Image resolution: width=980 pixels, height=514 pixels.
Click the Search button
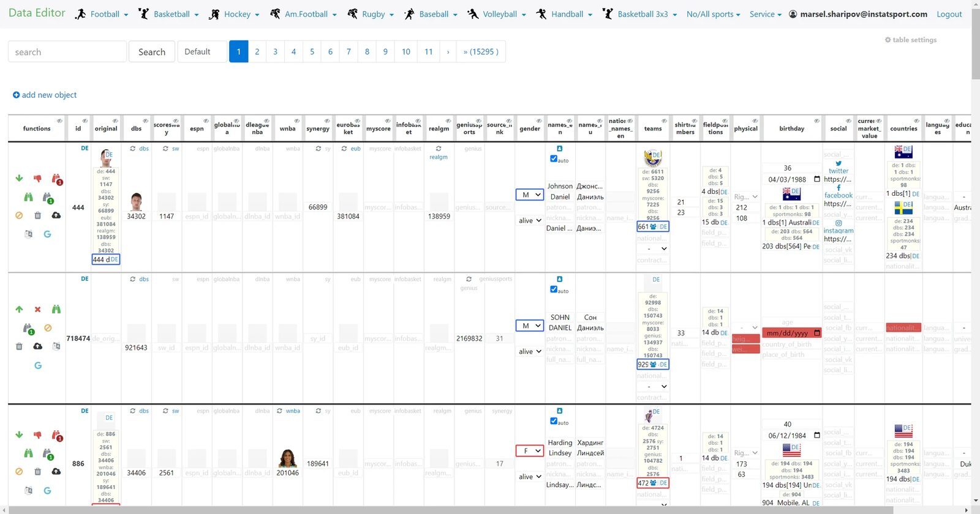coord(152,52)
